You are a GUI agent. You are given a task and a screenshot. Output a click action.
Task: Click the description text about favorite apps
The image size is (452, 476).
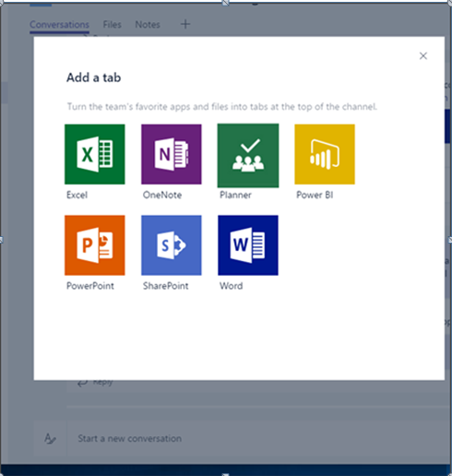(x=221, y=107)
